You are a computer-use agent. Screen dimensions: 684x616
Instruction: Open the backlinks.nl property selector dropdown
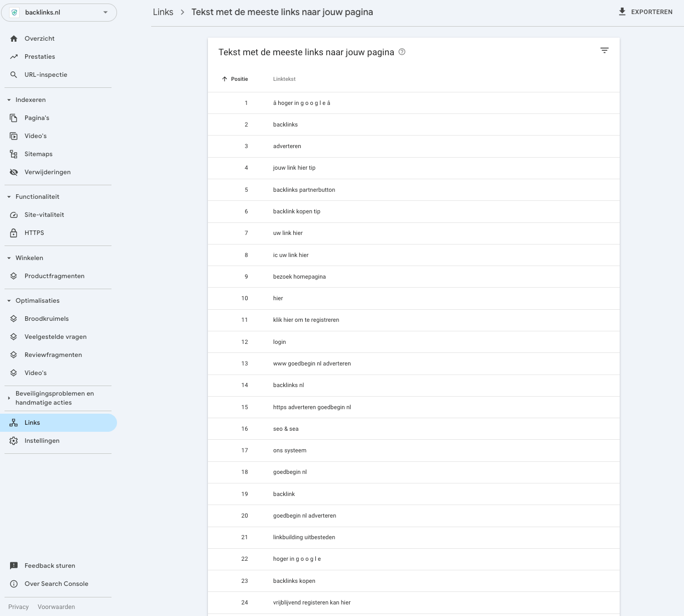pos(105,12)
